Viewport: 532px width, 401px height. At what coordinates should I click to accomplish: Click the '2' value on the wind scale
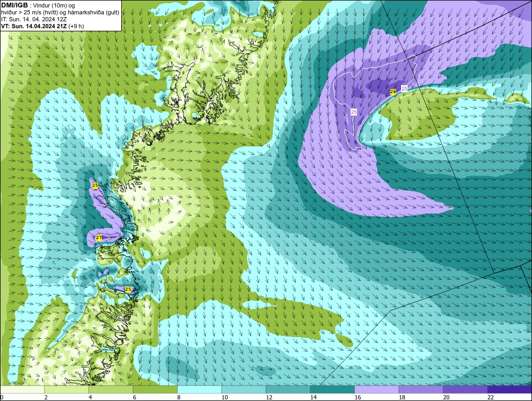pos(46,398)
